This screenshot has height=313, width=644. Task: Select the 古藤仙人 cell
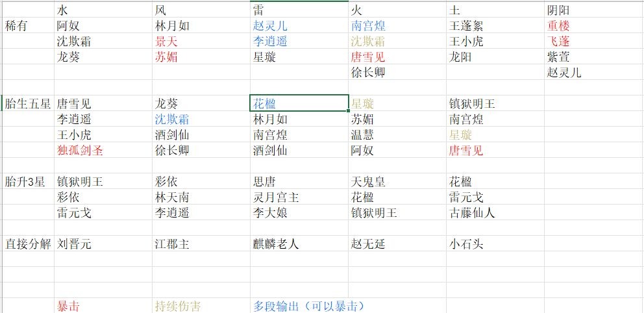click(x=495, y=213)
